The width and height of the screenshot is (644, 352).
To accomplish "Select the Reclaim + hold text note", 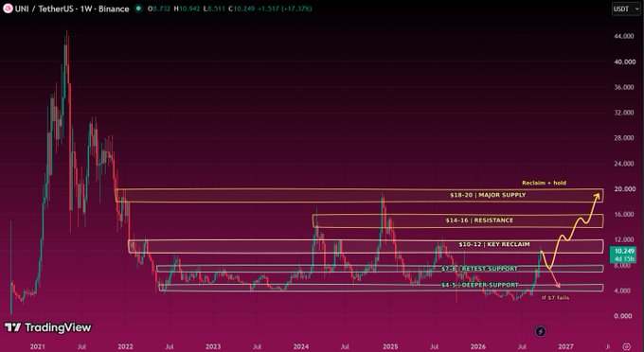I will click(x=544, y=183).
